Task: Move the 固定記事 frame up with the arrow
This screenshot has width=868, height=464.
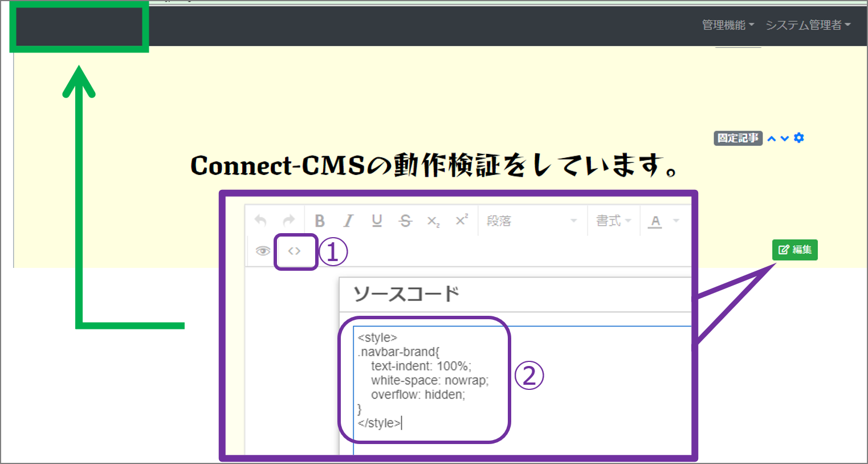Action: pos(771,137)
